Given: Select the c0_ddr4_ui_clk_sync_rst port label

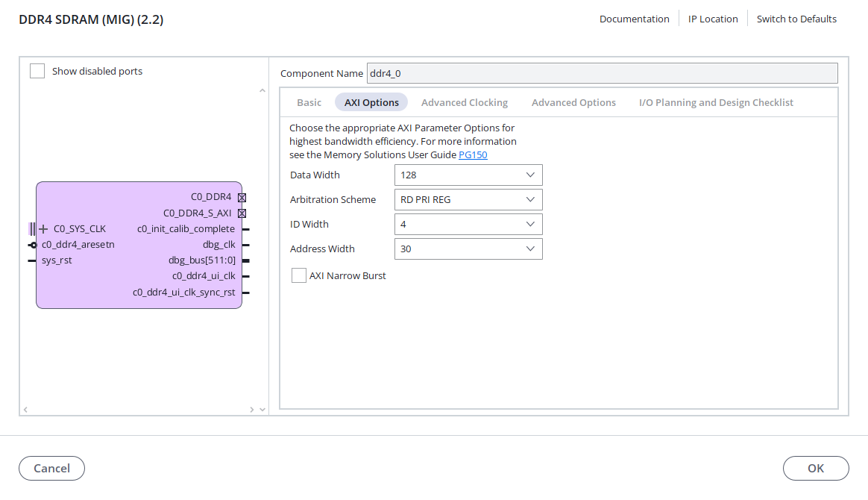Looking at the screenshot, I should point(183,293).
